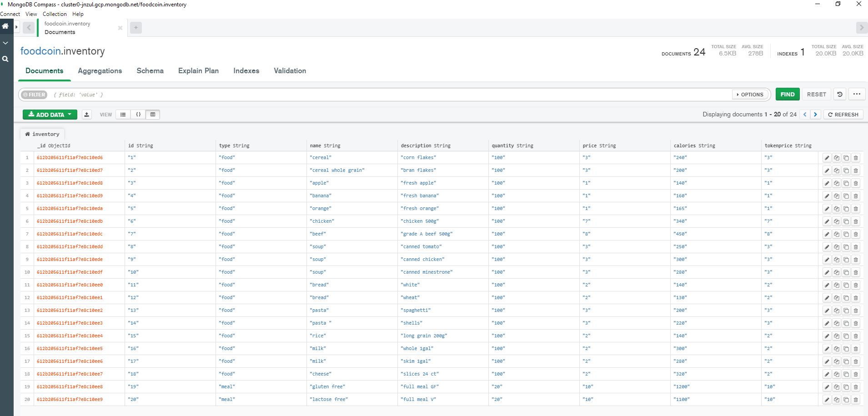Image resolution: width=868 pixels, height=416 pixels.
Task: Click the export collection icon beside ADD DATA
Action: (86, 115)
